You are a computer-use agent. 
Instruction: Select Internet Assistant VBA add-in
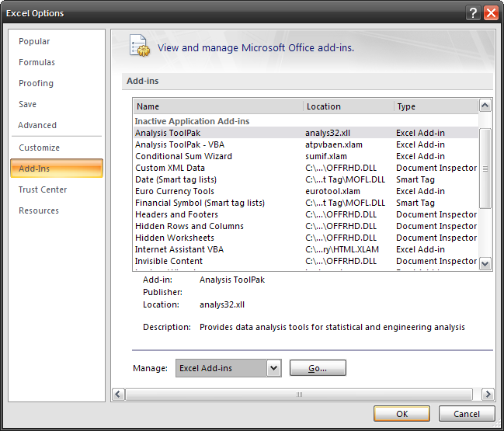(x=306, y=249)
